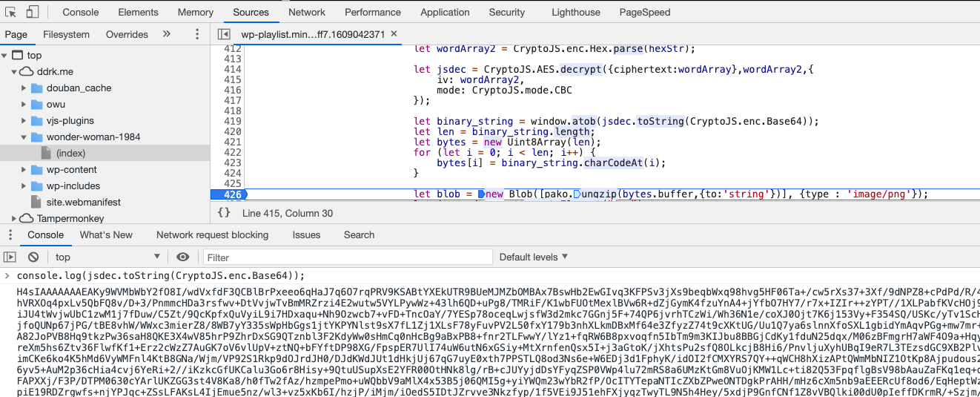Clear the console with the clear icon
Image resolution: width=980 pixels, height=397 pixels.
33,257
